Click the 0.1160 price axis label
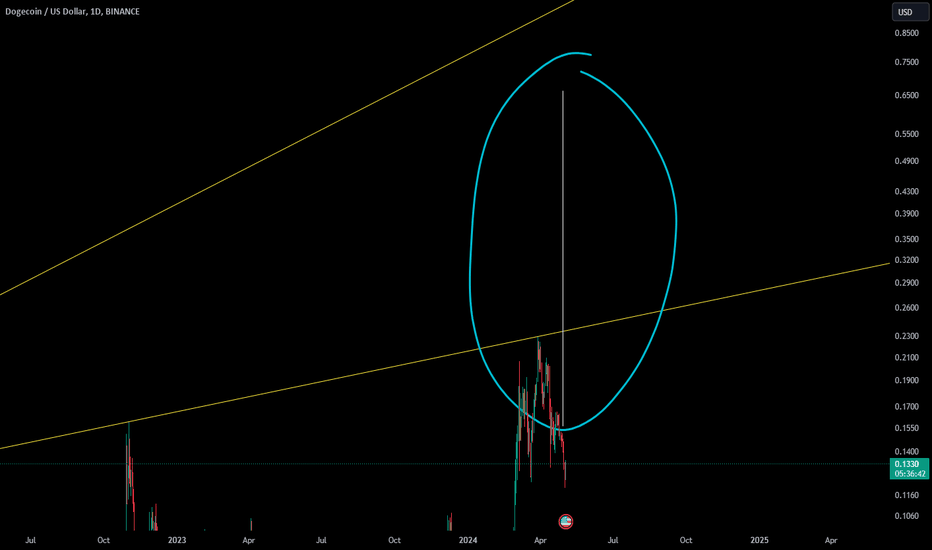932x550 pixels. click(906, 495)
